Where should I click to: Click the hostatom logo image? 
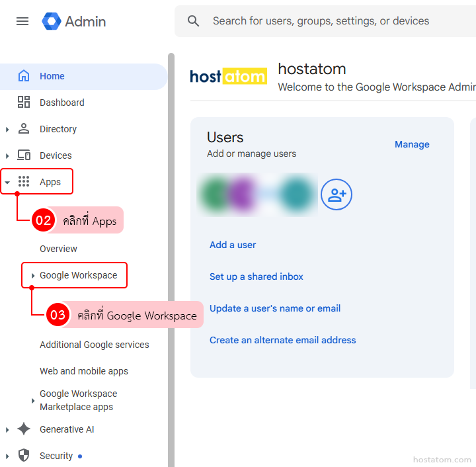click(228, 76)
